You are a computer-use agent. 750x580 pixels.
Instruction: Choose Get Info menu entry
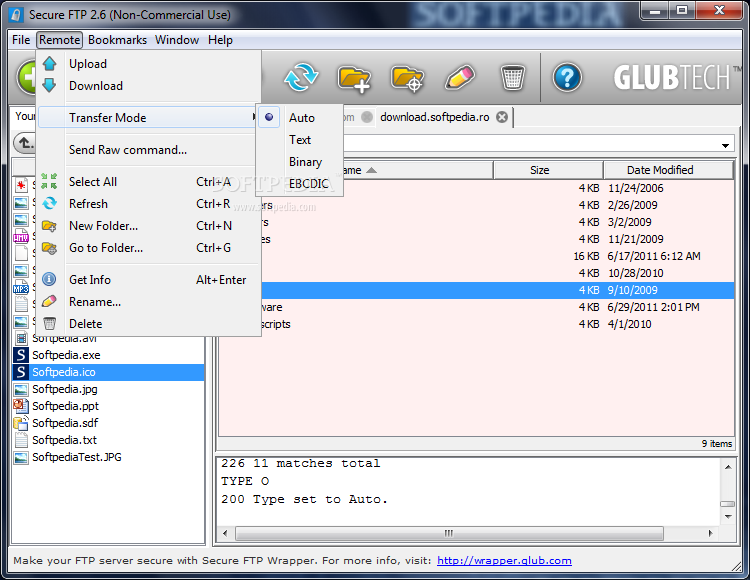pyautogui.click(x=148, y=280)
